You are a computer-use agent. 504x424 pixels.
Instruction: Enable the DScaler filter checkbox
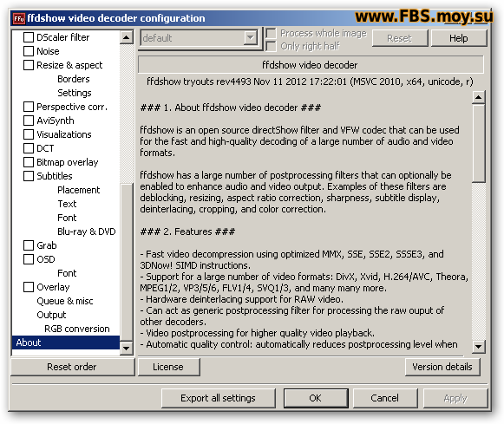(29, 37)
